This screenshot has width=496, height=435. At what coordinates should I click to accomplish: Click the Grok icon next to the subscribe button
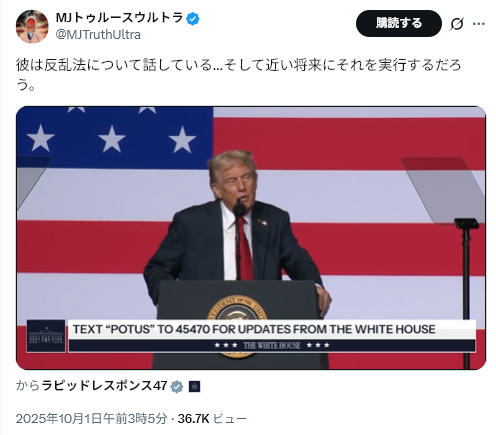point(456,24)
